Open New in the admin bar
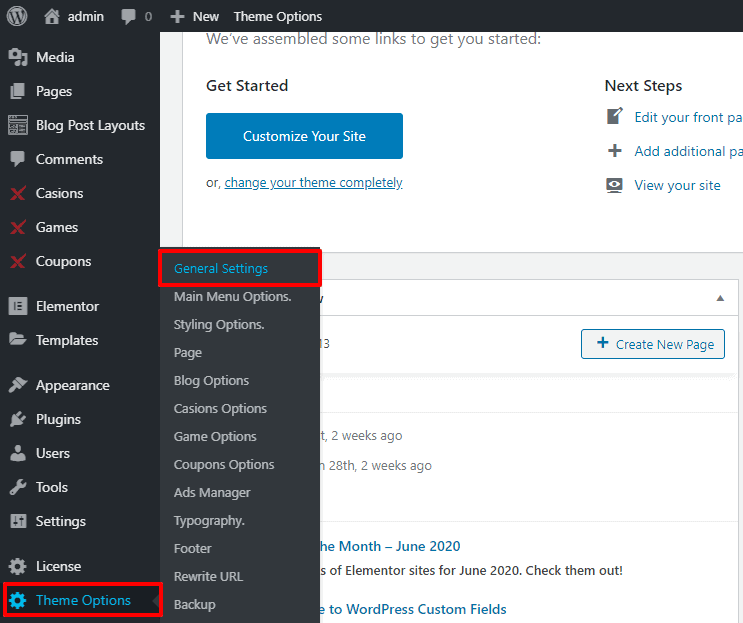 [206, 17]
